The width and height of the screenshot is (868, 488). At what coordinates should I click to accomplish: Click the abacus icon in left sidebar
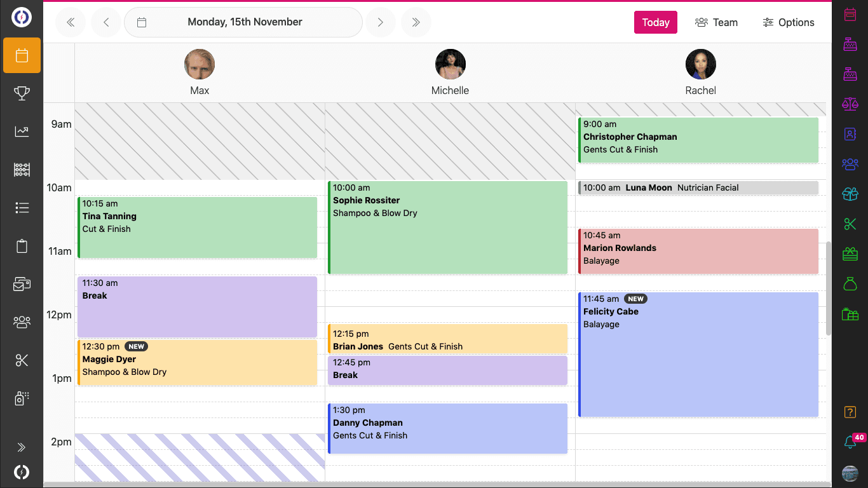22,170
